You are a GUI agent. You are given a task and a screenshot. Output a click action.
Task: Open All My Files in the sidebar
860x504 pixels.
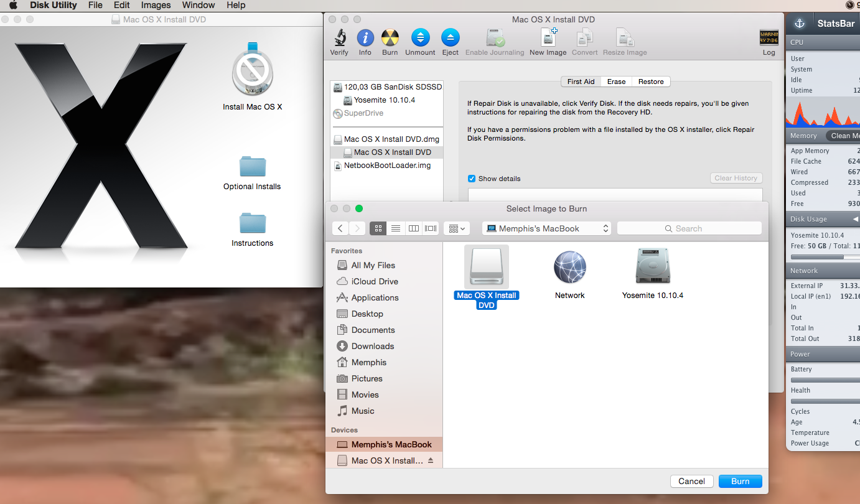point(373,265)
